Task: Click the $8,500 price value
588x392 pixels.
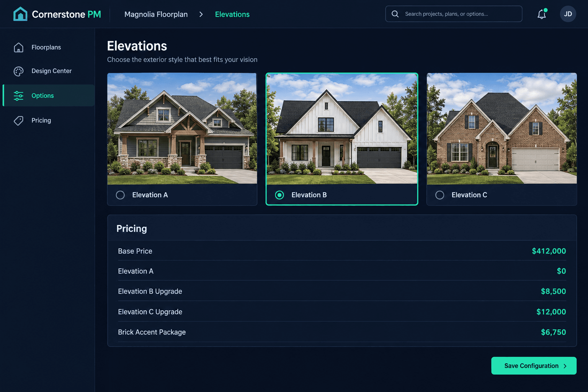Action: pos(553,291)
